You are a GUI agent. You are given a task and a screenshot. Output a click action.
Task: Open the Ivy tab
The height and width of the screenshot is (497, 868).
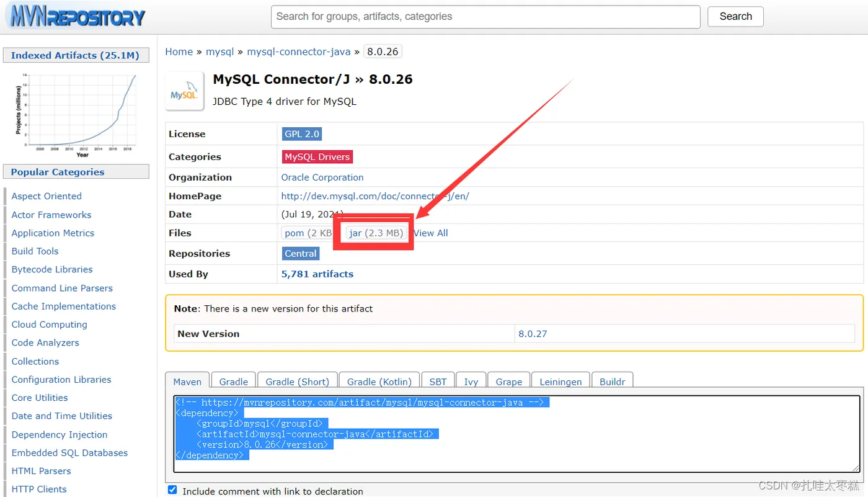(x=471, y=381)
